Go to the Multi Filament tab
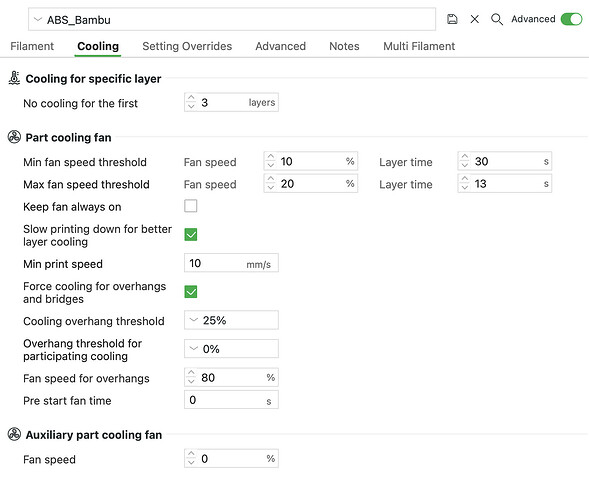589x500 pixels. pyautogui.click(x=419, y=46)
